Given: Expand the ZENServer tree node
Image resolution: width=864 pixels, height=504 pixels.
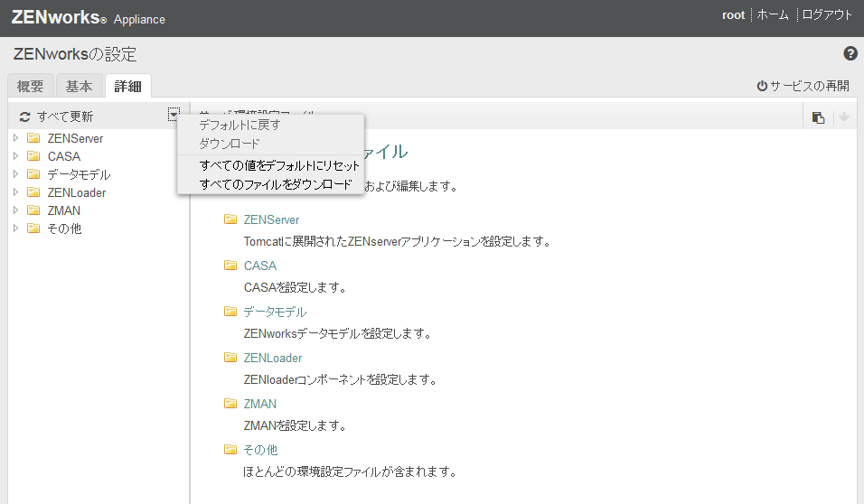Looking at the screenshot, I should (15, 138).
